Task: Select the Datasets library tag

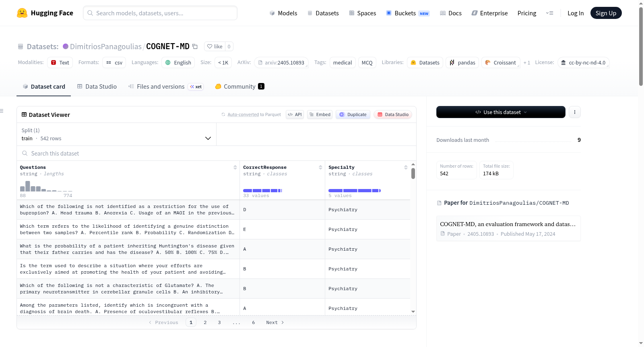Action: (x=425, y=62)
